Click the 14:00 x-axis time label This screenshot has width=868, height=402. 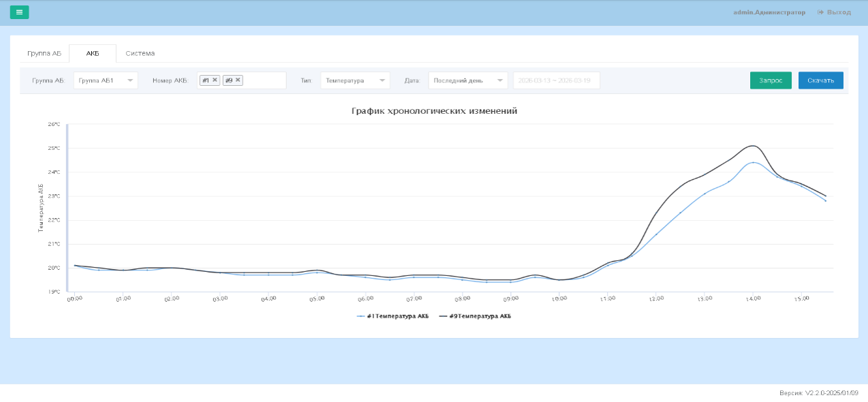click(x=752, y=298)
